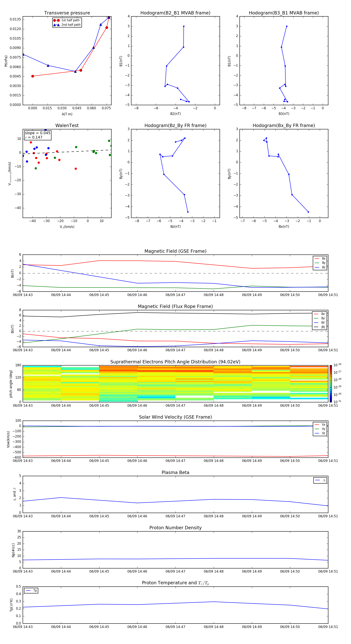Screen dimensions: 351x644
Task: Click the "Pt(nPa)" y-axis label
Action: [x=6, y=61]
